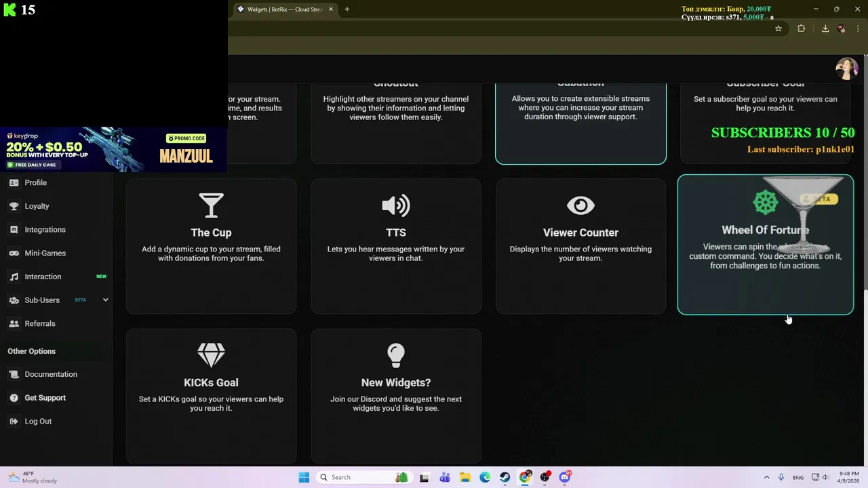Click the keydrop MANZUUL promo banner

(x=114, y=149)
